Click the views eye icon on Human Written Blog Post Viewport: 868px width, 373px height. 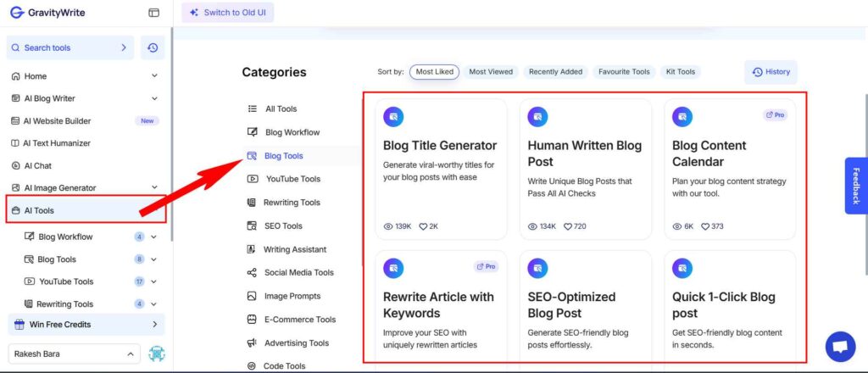532,226
